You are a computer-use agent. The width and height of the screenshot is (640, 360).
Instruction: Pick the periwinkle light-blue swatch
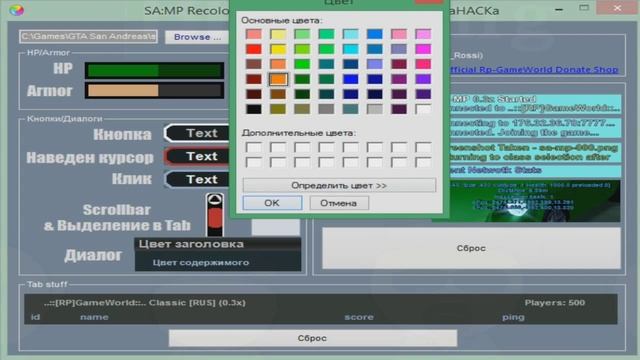[375, 64]
